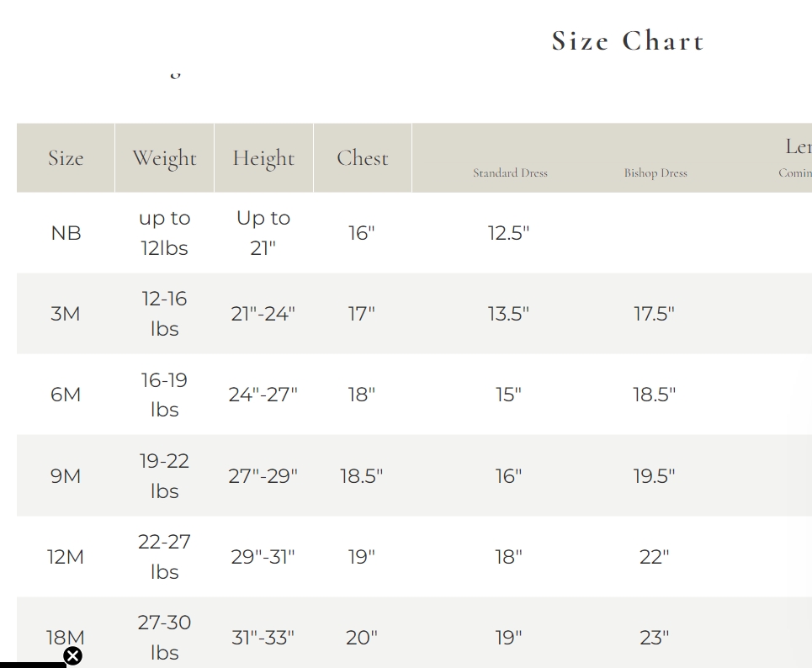Select the 6M size row label
The image size is (812, 668).
point(66,395)
